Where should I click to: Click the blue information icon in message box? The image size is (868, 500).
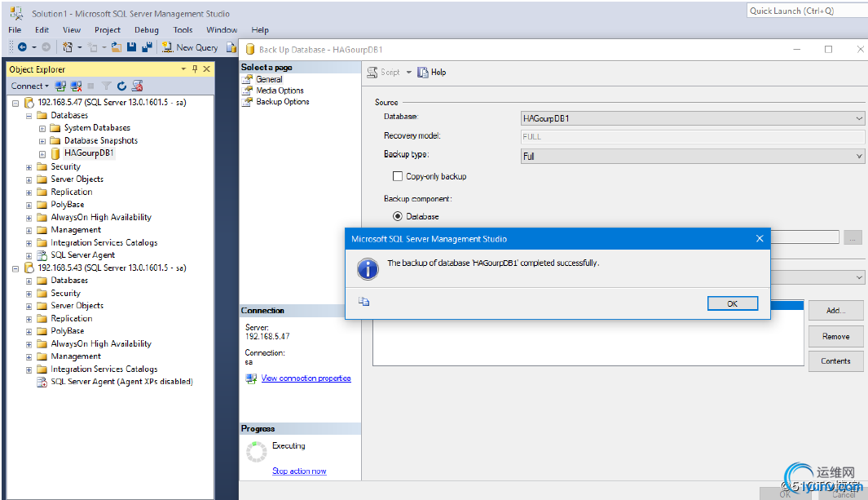pyautogui.click(x=368, y=269)
